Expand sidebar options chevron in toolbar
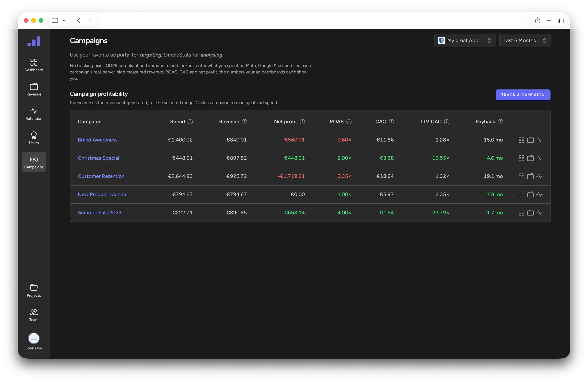The height and width of the screenshot is (382, 588). (64, 20)
